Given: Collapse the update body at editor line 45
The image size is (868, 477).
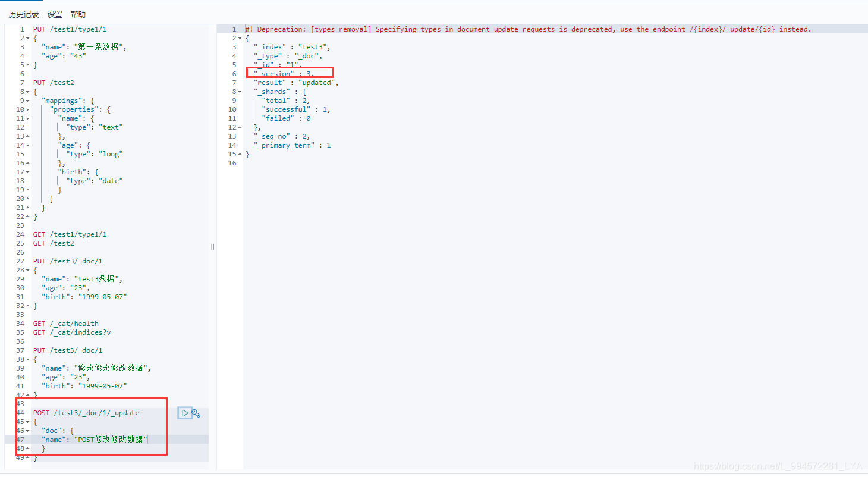Looking at the screenshot, I should pyautogui.click(x=28, y=422).
